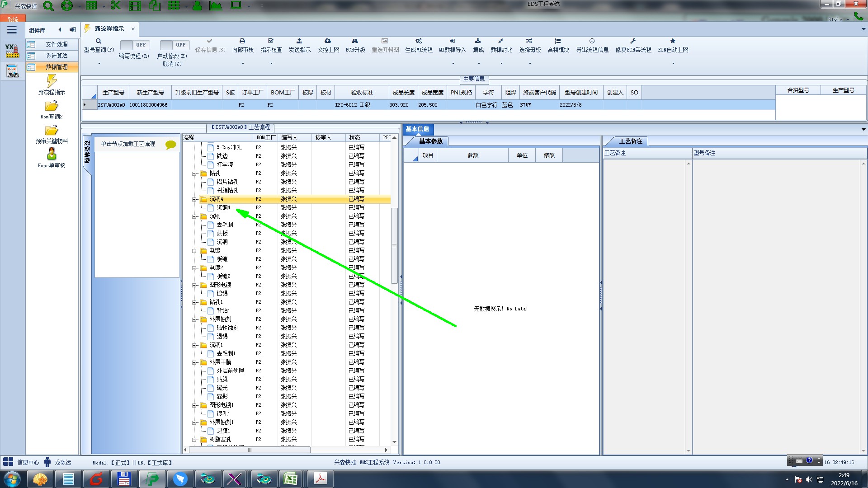Click the 生成MI流程 gears icon

(419, 41)
